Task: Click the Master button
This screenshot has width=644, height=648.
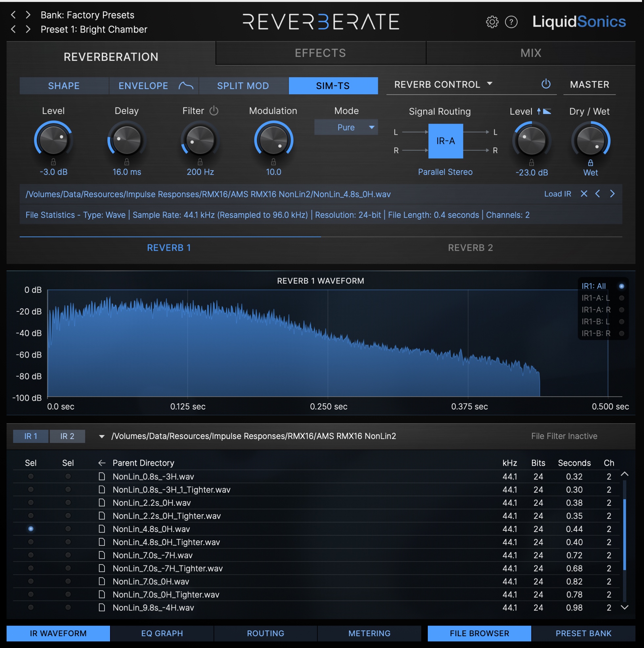Action: [x=589, y=84]
